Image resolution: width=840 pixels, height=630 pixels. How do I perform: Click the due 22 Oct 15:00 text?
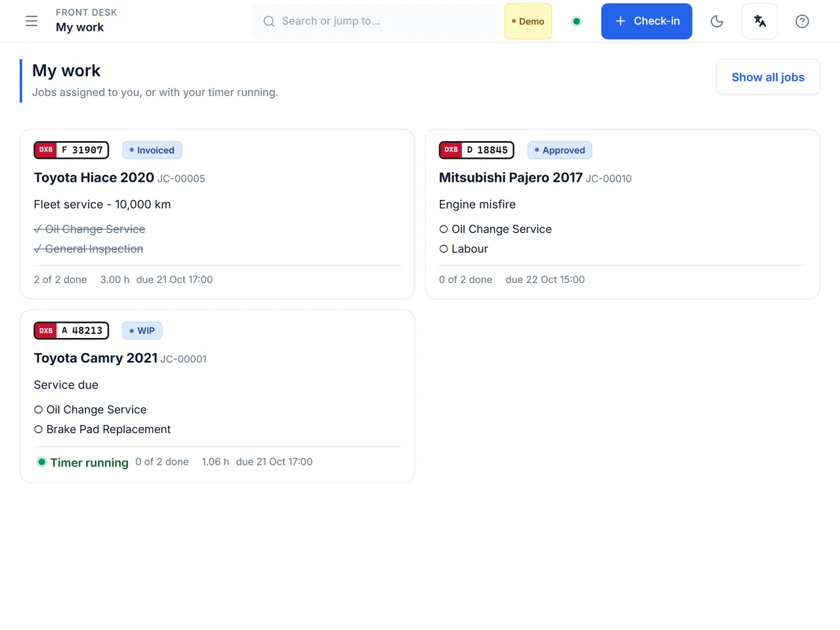point(545,280)
